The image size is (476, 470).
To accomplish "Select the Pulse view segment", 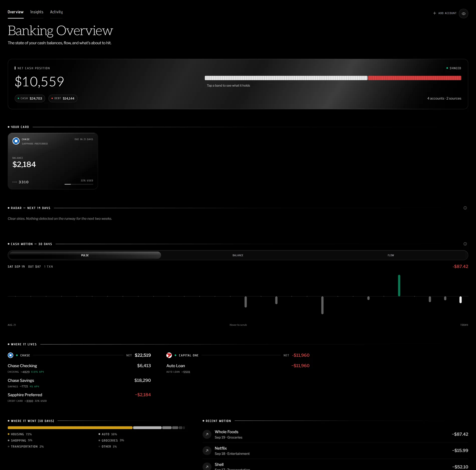I will pyautogui.click(x=85, y=255).
